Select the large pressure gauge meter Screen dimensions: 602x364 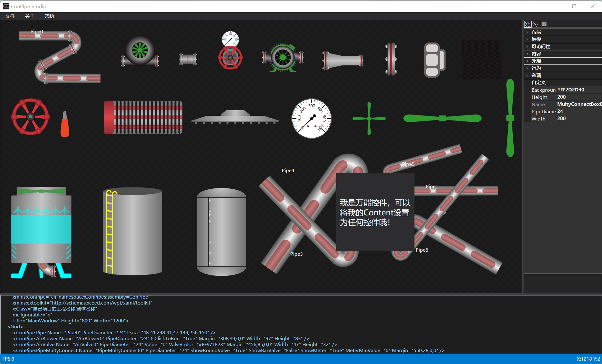tap(311, 119)
